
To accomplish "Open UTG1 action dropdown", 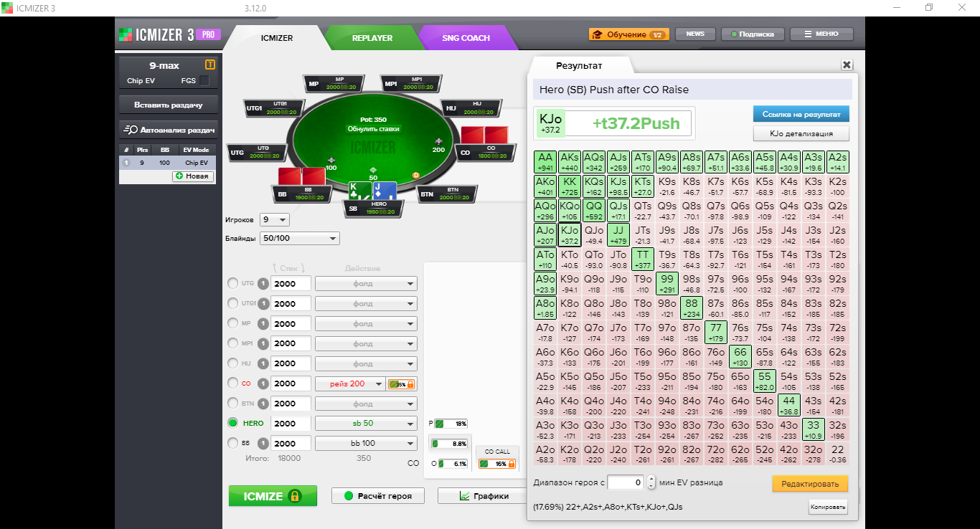I will click(x=366, y=304).
